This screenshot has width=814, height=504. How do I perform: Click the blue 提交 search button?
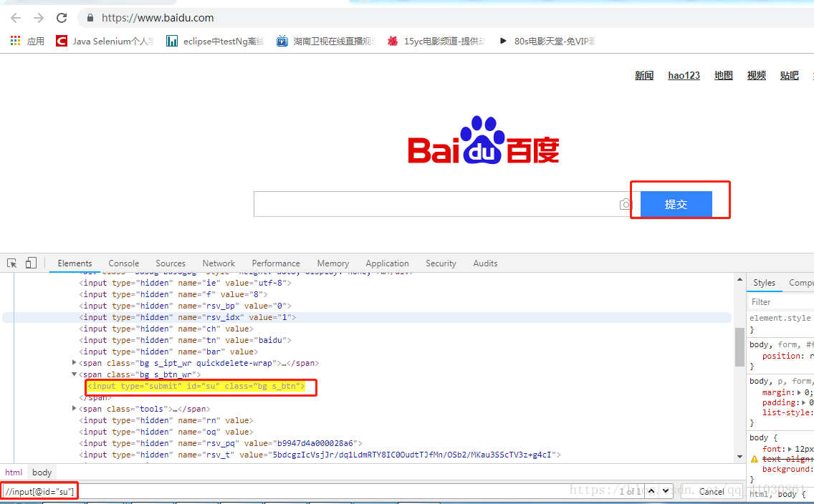pyautogui.click(x=676, y=204)
